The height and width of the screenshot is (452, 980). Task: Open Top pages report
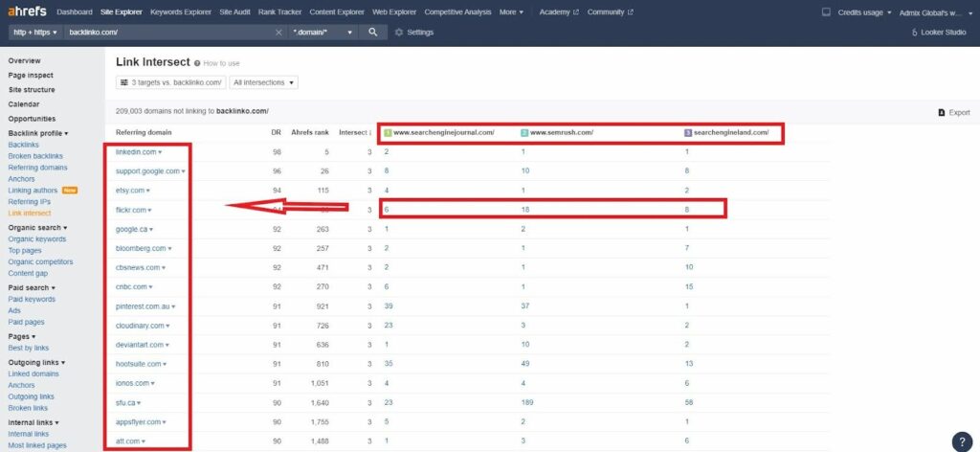click(x=25, y=251)
